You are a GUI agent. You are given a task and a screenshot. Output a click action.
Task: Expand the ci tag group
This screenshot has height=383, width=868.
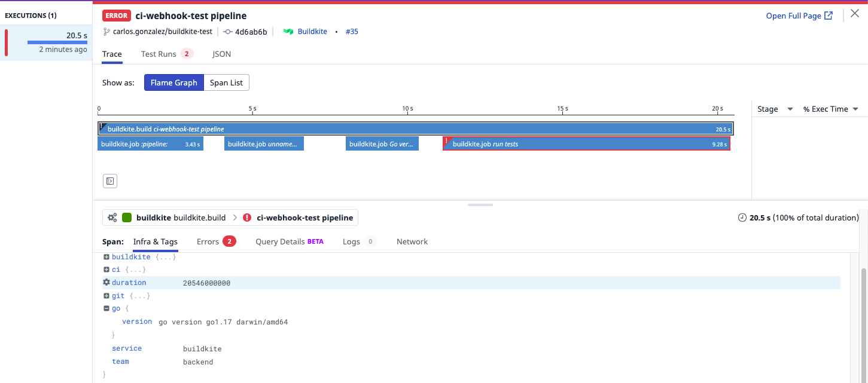[106, 270]
